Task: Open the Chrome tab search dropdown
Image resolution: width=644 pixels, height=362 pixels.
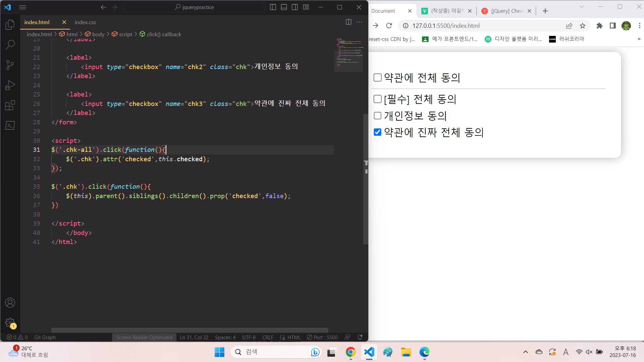Action: coord(582,7)
